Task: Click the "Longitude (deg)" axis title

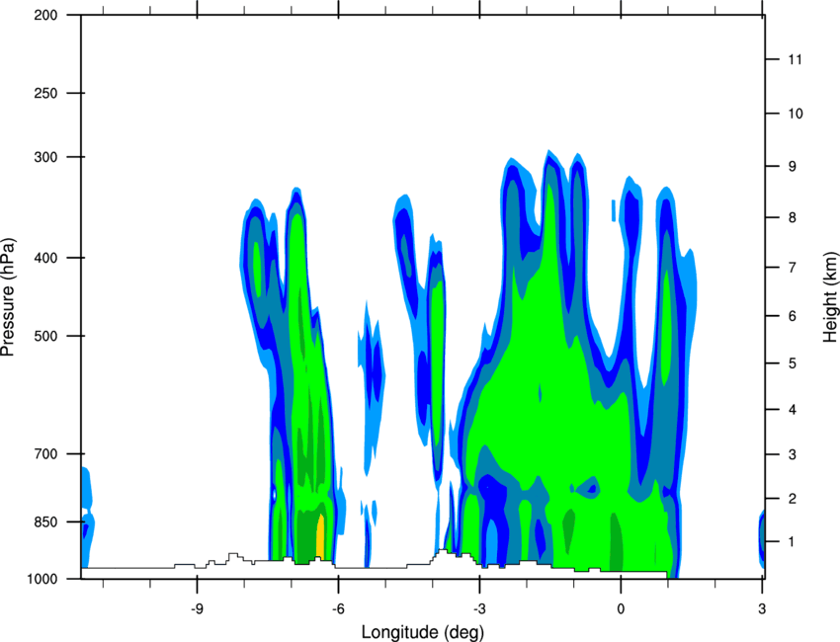Action: [x=423, y=632]
